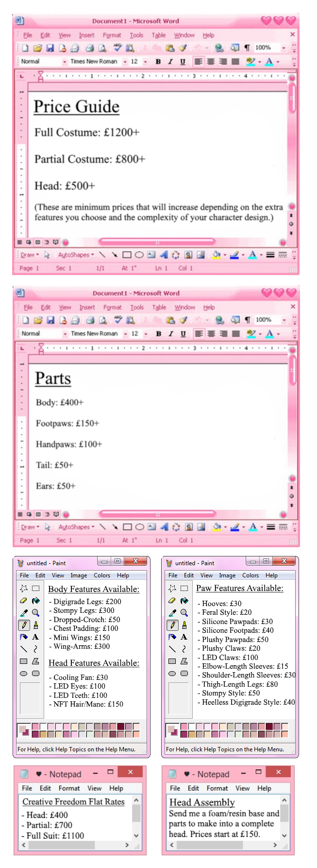
Task: Open Times New Roman font dropdown, Price Guide window
Action: tap(125, 62)
